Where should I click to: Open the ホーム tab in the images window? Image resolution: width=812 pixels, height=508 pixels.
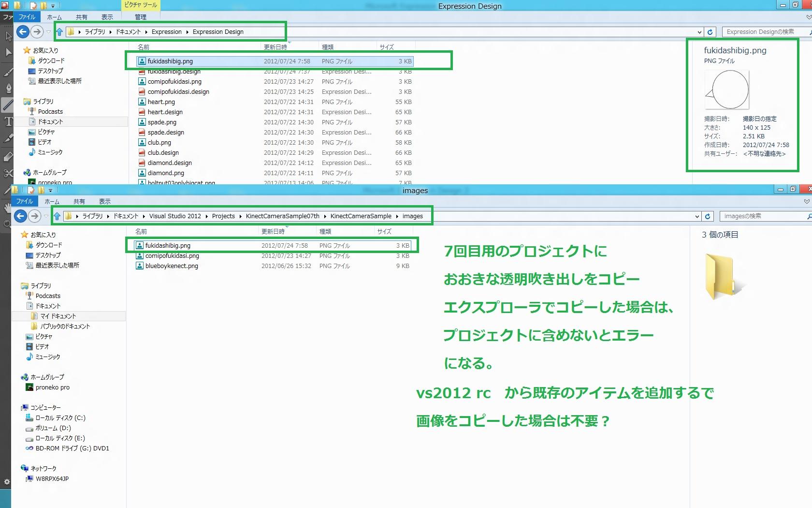(52, 202)
